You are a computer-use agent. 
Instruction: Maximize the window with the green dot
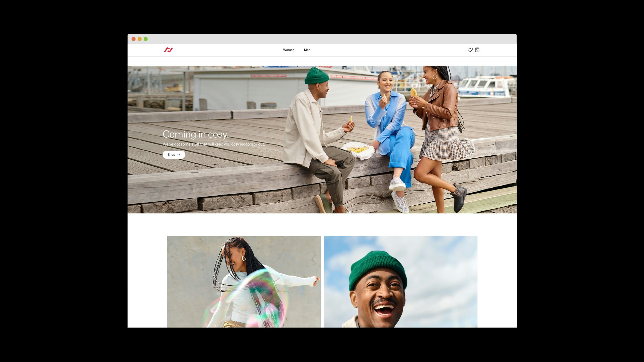pos(146,39)
